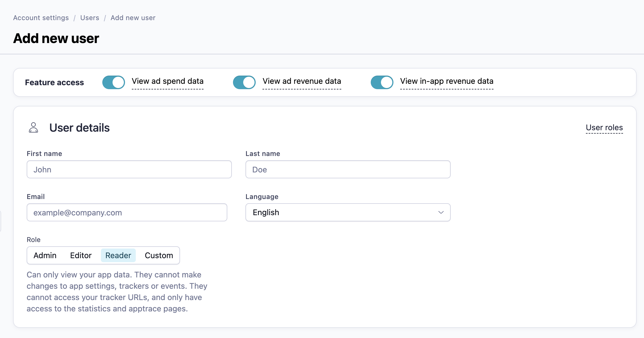Click into the Email address field
The image size is (644, 338).
(127, 212)
